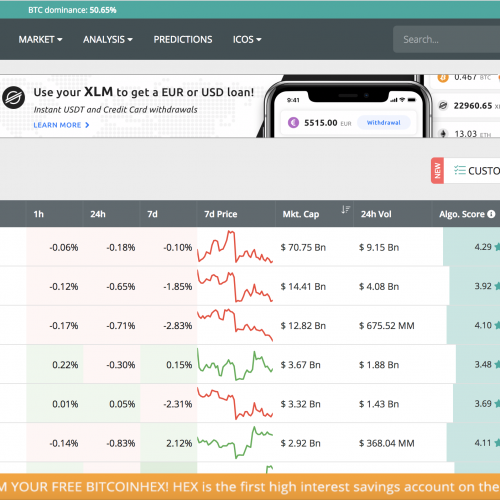The height and width of the screenshot is (500, 500).
Task: Expand the ANALYSIS dropdown menu
Action: pos(108,39)
